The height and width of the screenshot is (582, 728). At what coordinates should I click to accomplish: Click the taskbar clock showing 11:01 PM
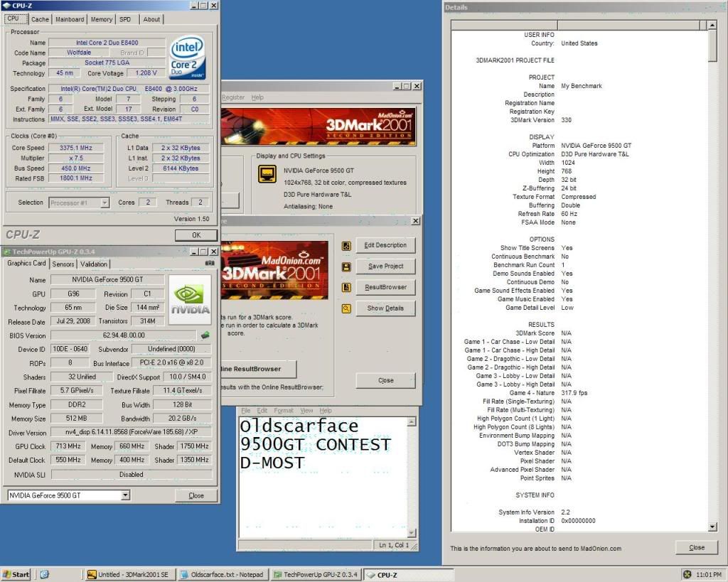click(x=709, y=575)
